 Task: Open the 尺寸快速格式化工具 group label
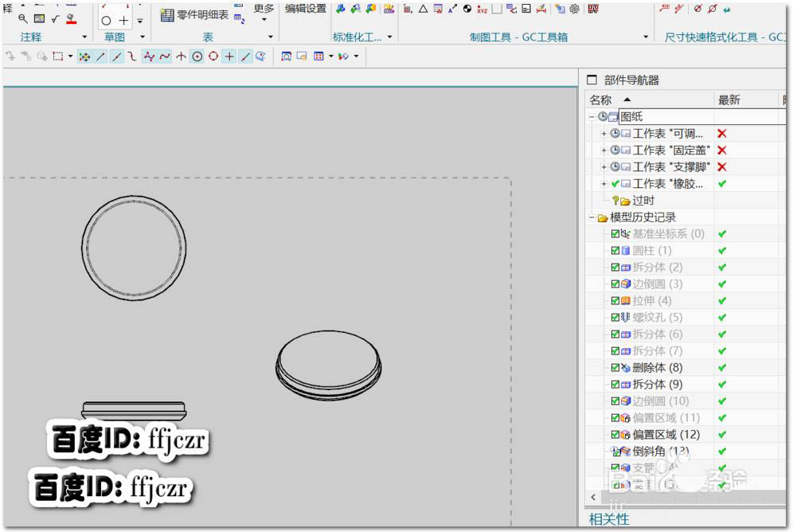725,37
